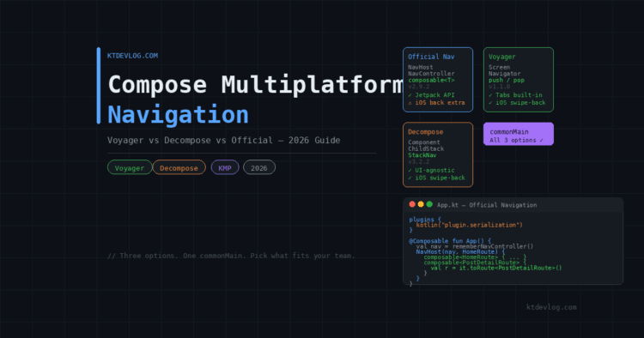Click the kotlin("plugin.serialization") code line
644x338 pixels.
tap(470, 225)
